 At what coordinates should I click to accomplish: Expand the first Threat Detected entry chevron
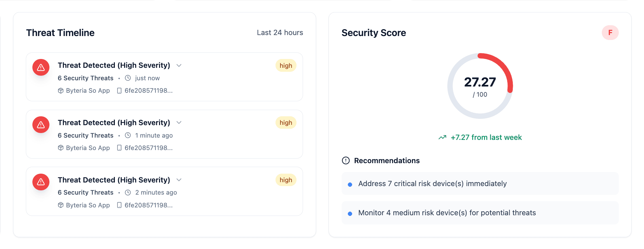click(179, 65)
